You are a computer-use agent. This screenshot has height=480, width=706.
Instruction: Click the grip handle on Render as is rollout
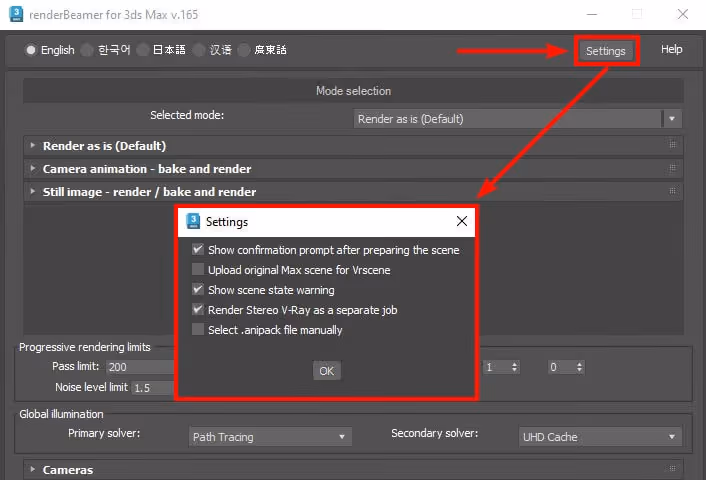(672, 145)
